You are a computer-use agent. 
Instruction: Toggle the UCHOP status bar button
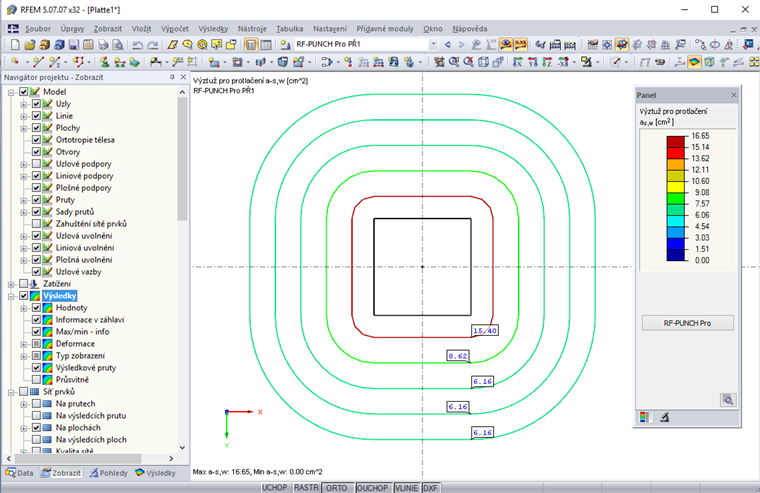274,488
